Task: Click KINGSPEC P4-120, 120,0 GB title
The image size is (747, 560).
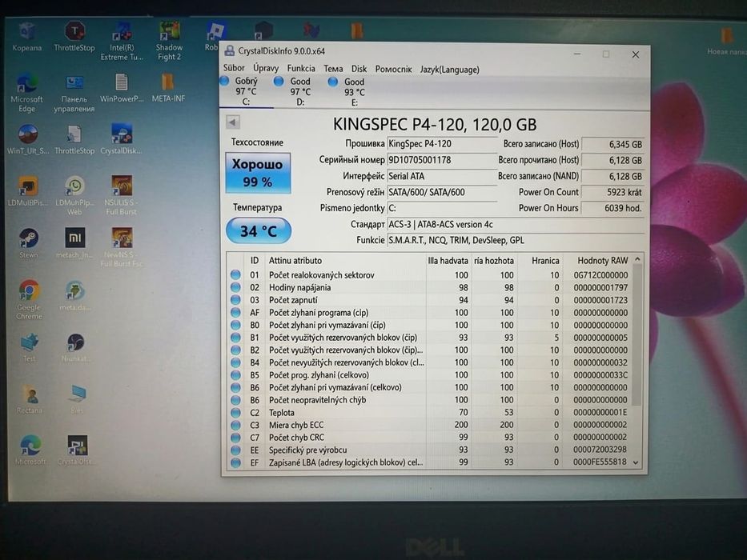Action: (x=435, y=125)
